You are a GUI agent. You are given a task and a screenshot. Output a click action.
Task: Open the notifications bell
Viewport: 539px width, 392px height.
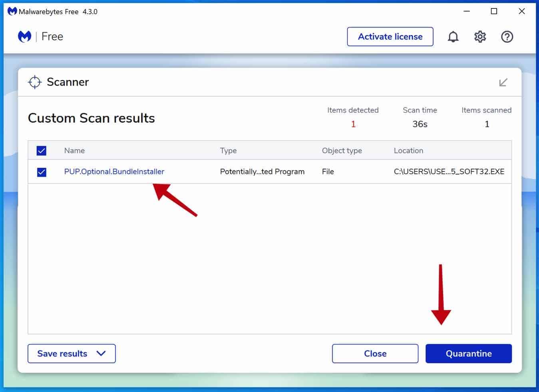click(x=453, y=37)
